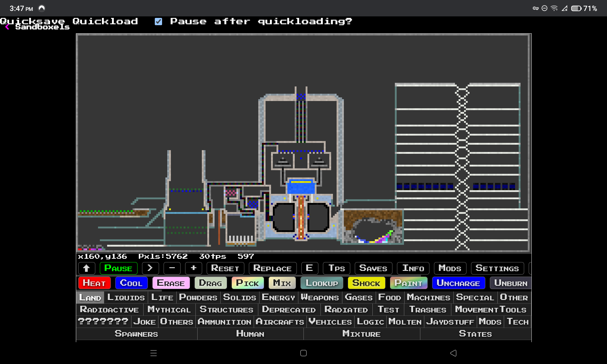Image resolution: width=607 pixels, height=364 pixels.
Task: Open the Machines category
Action: click(428, 297)
